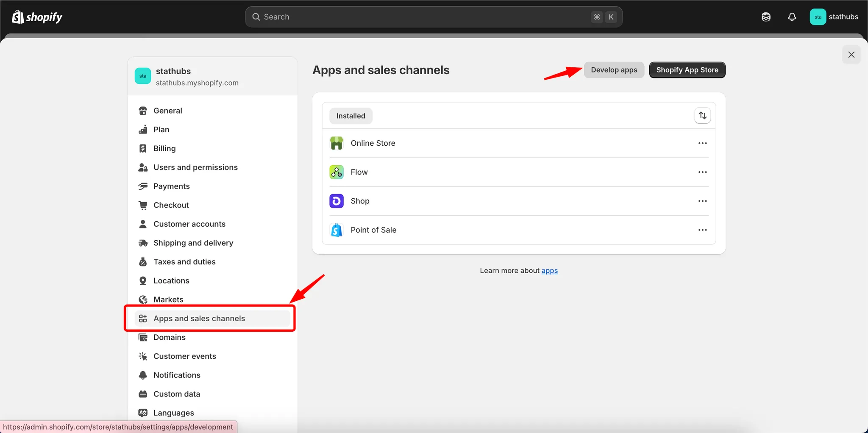Open Billing settings

[212, 148]
